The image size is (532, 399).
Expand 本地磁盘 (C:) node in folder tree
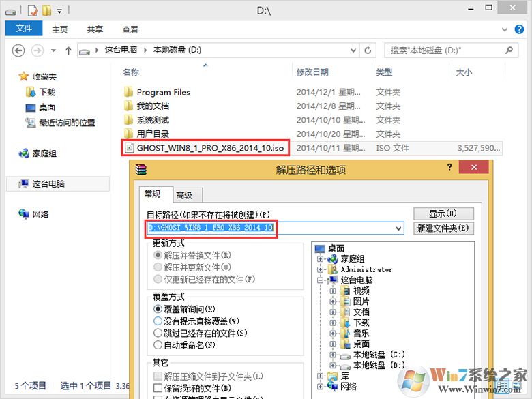click(333, 355)
